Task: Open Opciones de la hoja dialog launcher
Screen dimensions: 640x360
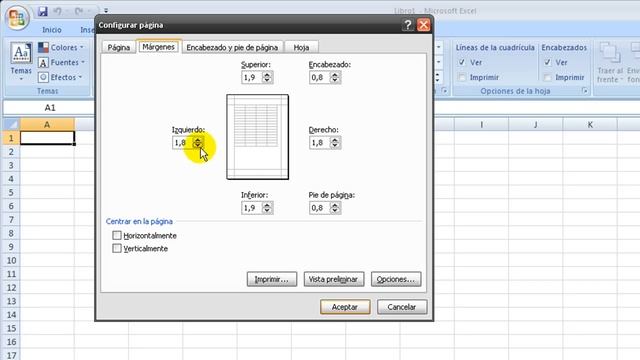Action: (585, 91)
